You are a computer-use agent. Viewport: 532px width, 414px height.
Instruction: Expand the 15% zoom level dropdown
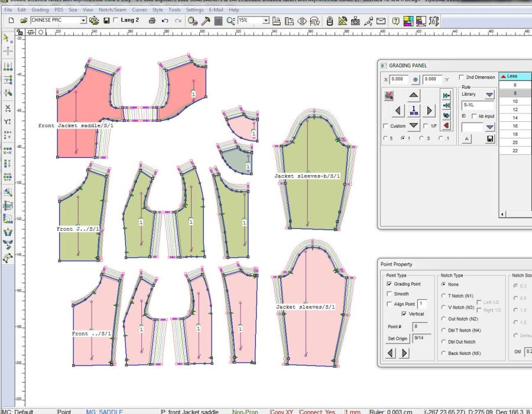coord(266,21)
